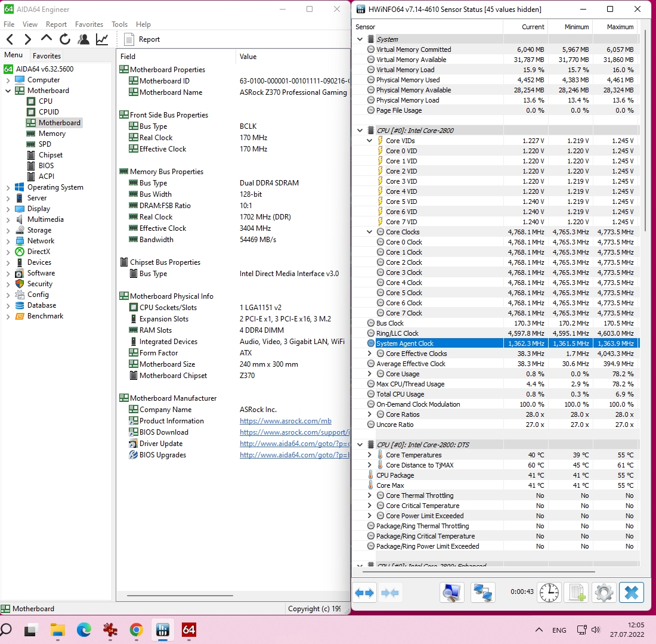
Task: Open the Help menu
Action: pos(143,24)
